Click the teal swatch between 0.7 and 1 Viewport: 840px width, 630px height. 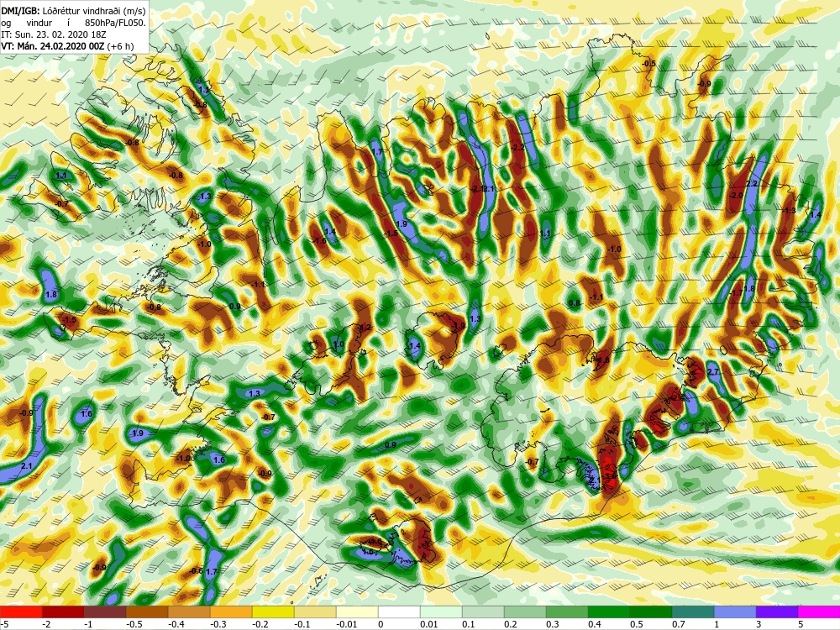[693, 612]
